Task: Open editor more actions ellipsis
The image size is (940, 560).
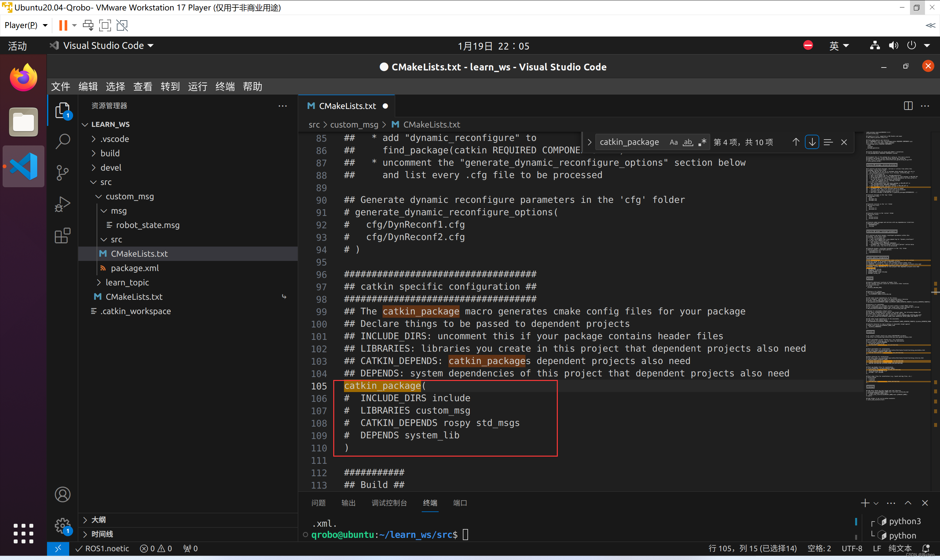Action: pyautogui.click(x=925, y=106)
